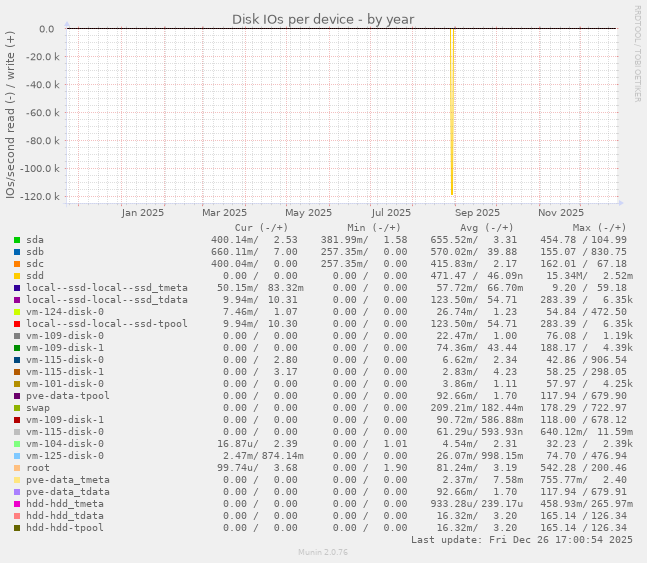Viewport: 647px width, 563px height.
Task: Click the hdd-hdd_tdata legend color square
Action: coord(17,516)
